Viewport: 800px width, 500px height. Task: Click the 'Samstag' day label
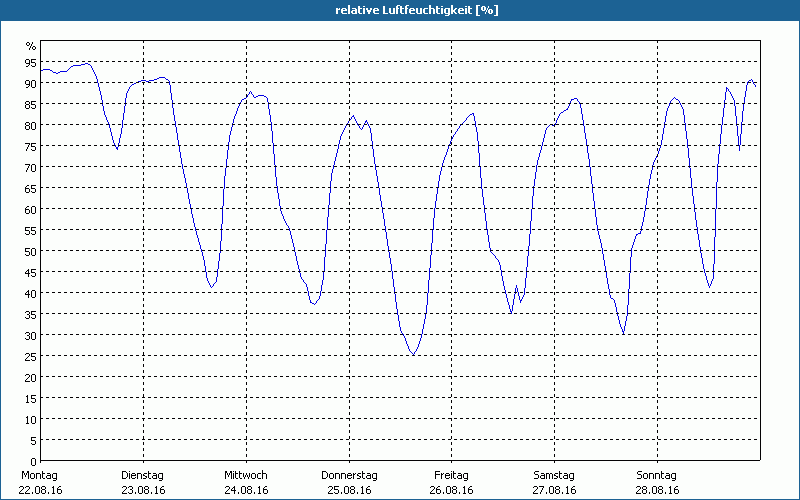pyautogui.click(x=554, y=475)
